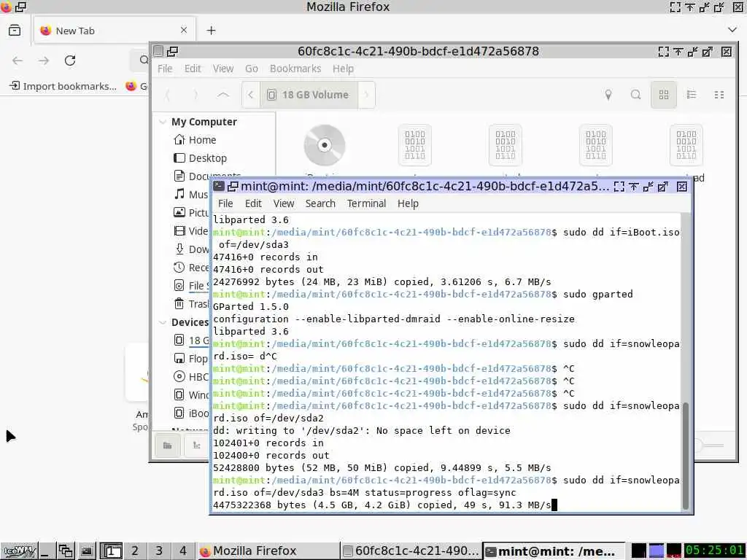The height and width of the screenshot is (560, 747).
Task: Click the terminal vertical scrollbar
Action: pos(686,456)
